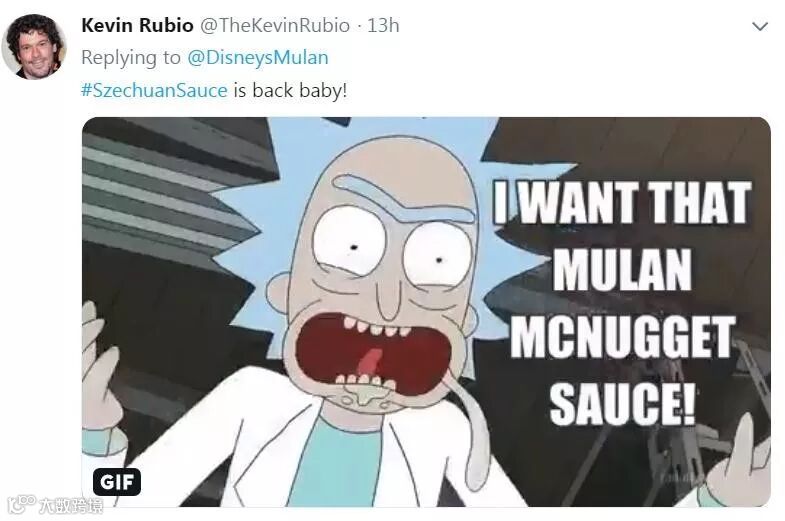
Task: Click the 'SAUCE!' caption word in GIF
Action: [x=622, y=403]
